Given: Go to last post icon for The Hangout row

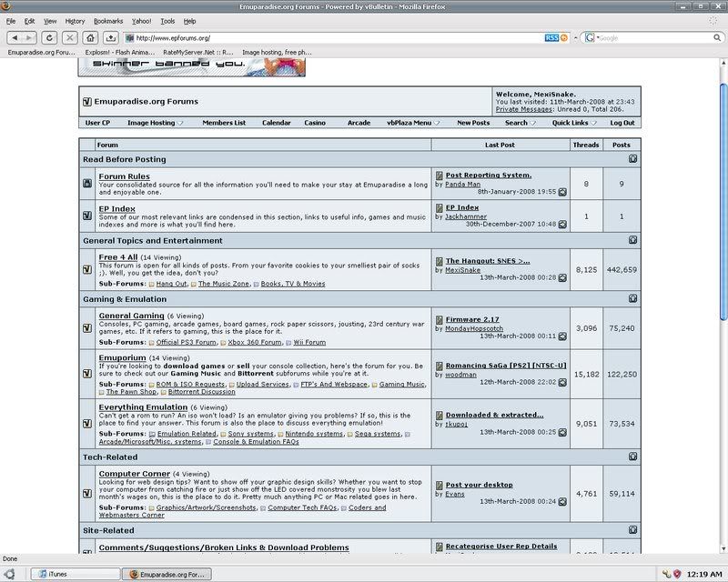Looking at the screenshot, I should [x=562, y=277].
